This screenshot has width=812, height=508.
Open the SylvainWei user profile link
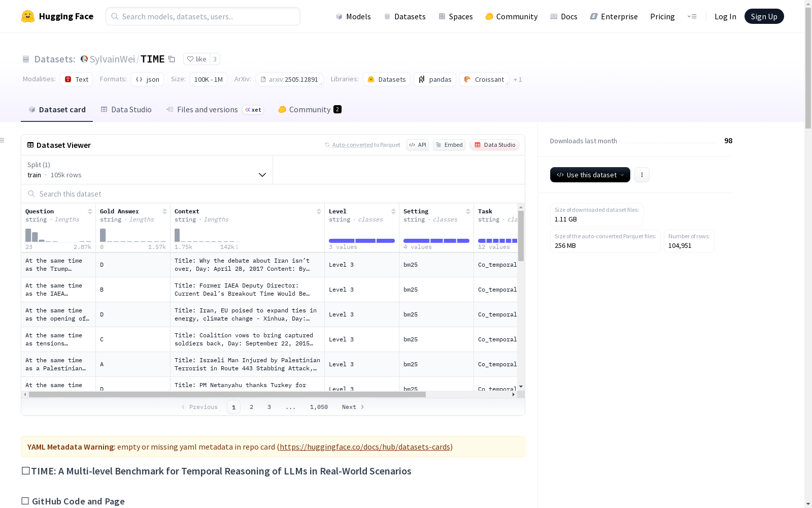[x=112, y=59]
